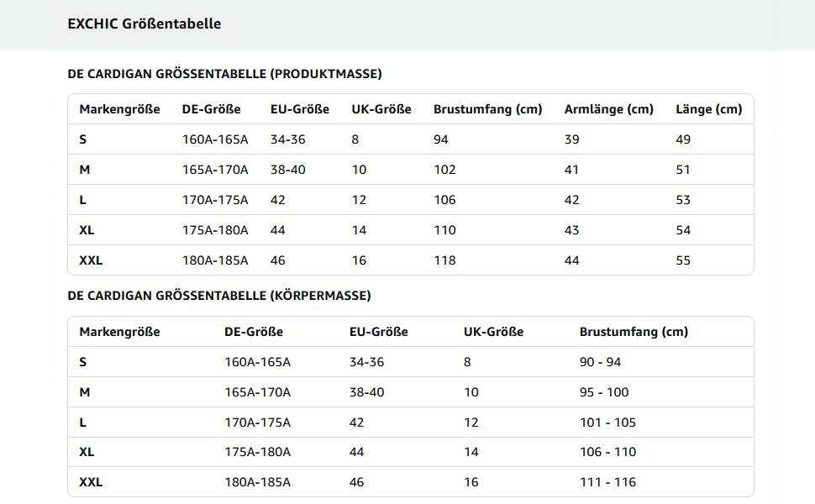Select the Markengröße header in product table
815x504 pixels.
119,109
